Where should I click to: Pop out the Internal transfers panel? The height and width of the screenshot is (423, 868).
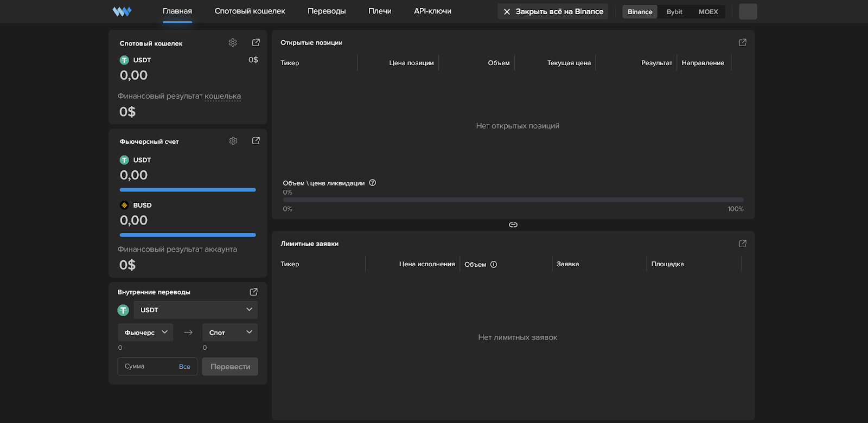click(253, 292)
